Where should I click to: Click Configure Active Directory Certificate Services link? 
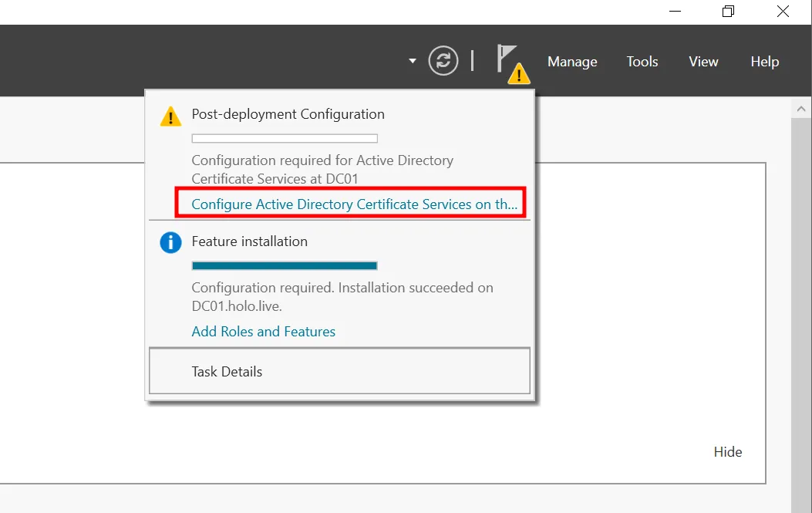[354, 204]
